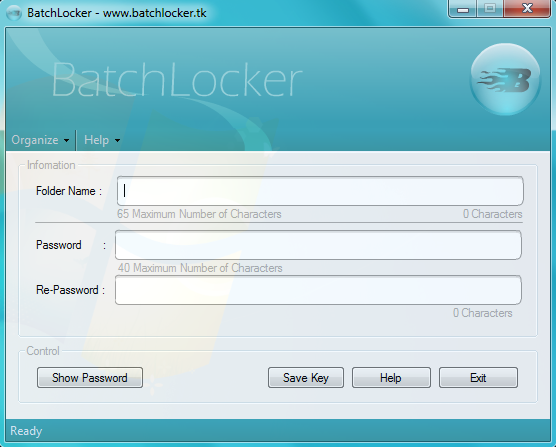This screenshot has height=447, width=556.
Task: Click the '0 Characters' counter under Folder Name
Action: (493, 214)
